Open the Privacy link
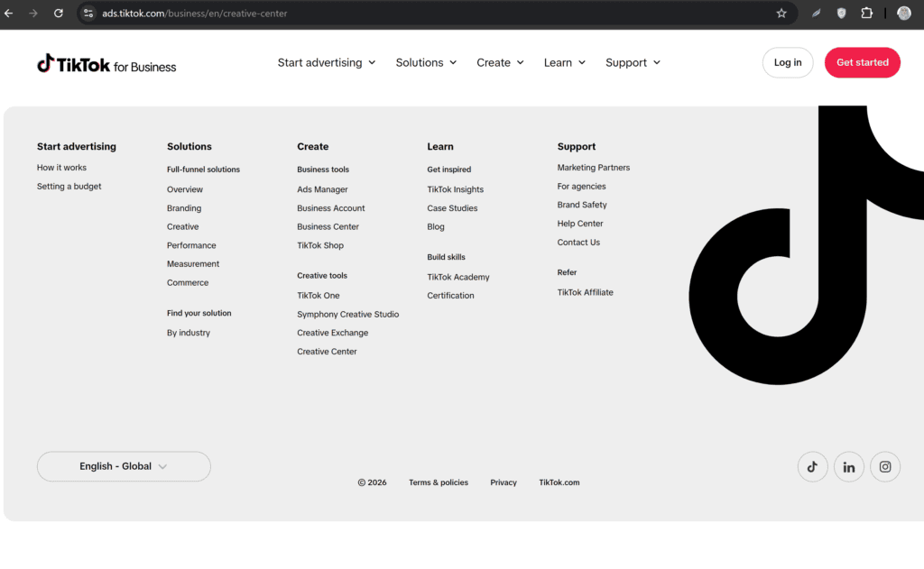 click(504, 482)
